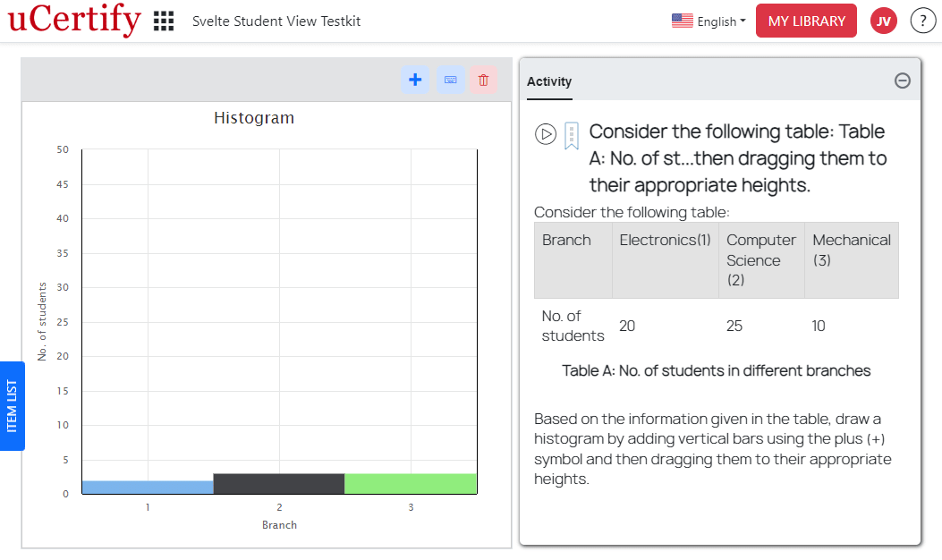Open help using the question mark icon
Screen dimensions: 942x560
(922, 20)
